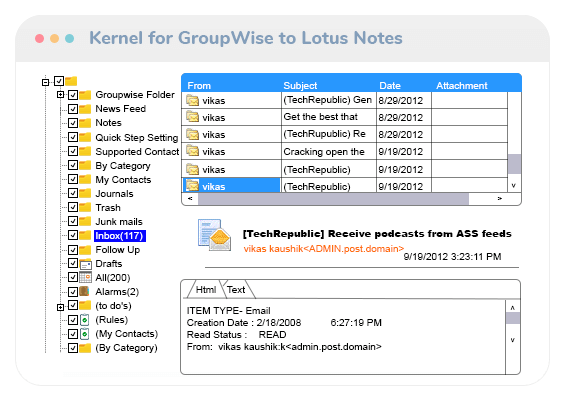Sort by the Subject column header
This screenshot has height=401, width=565.
[x=300, y=86]
